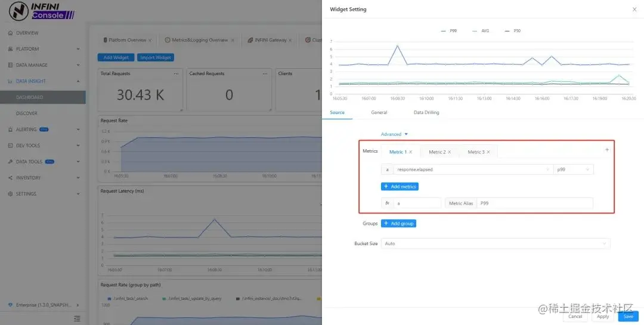
Task: Add a new metric tab with plus icon
Action: (x=607, y=150)
